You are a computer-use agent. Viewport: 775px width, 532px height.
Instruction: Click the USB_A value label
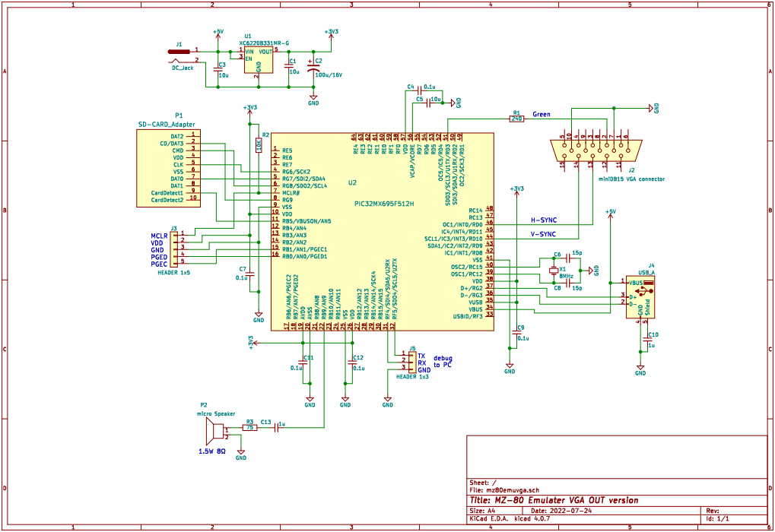click(x=647, y=273)
